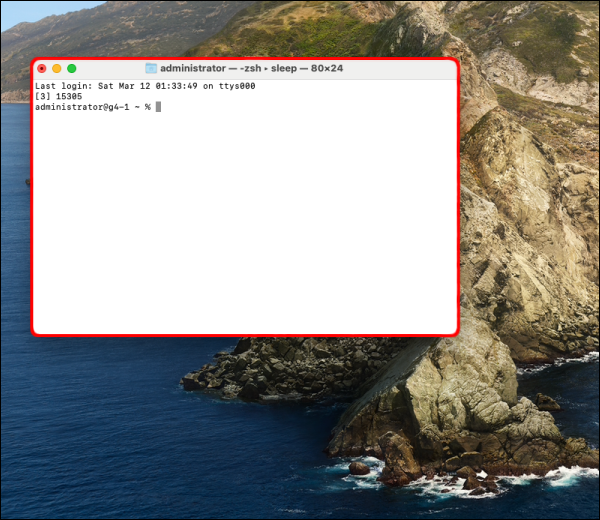600x520 pixels.
Task: Click the home folder icon in title bar
Action: [151, 68]
